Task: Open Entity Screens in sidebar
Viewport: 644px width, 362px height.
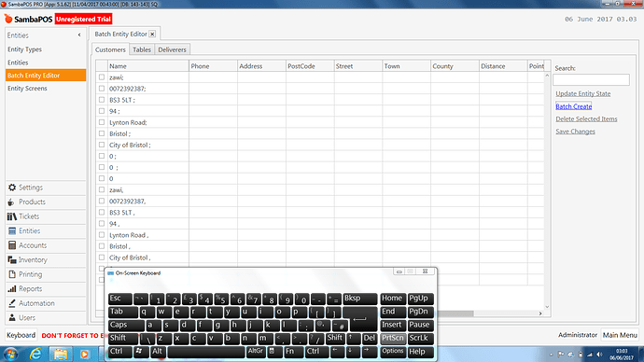Action: 27,89
